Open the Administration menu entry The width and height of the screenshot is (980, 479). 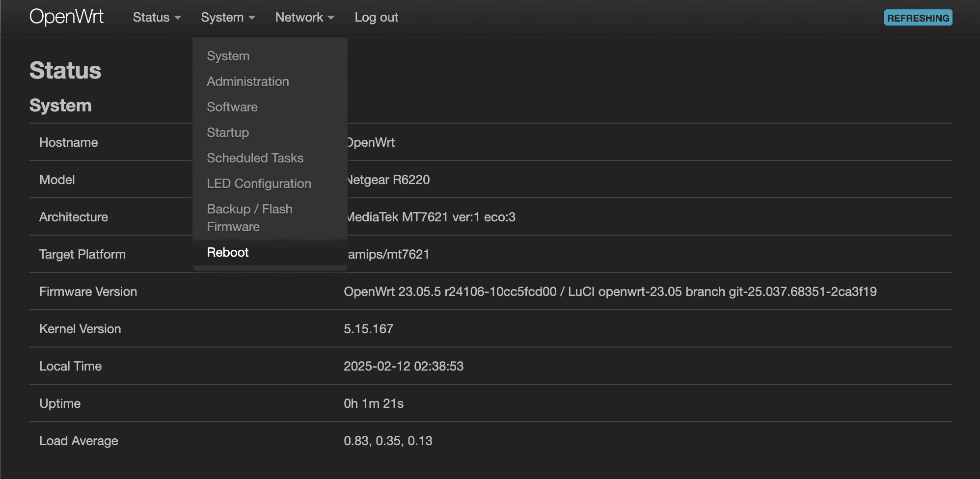coord(270,81)
